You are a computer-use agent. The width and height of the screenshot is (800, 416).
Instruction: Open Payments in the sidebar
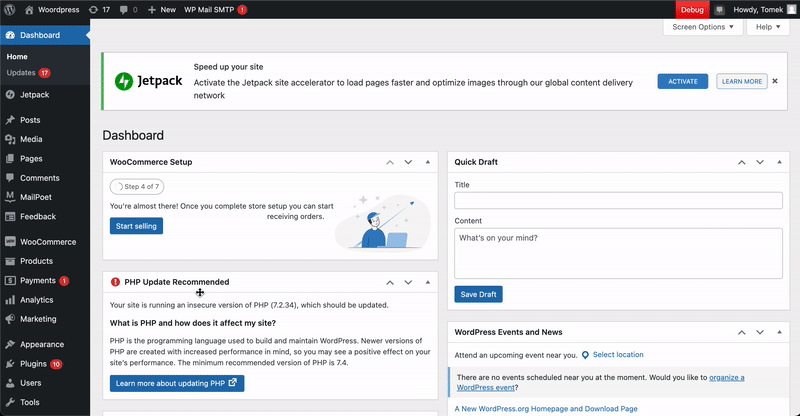click(45, 281)
